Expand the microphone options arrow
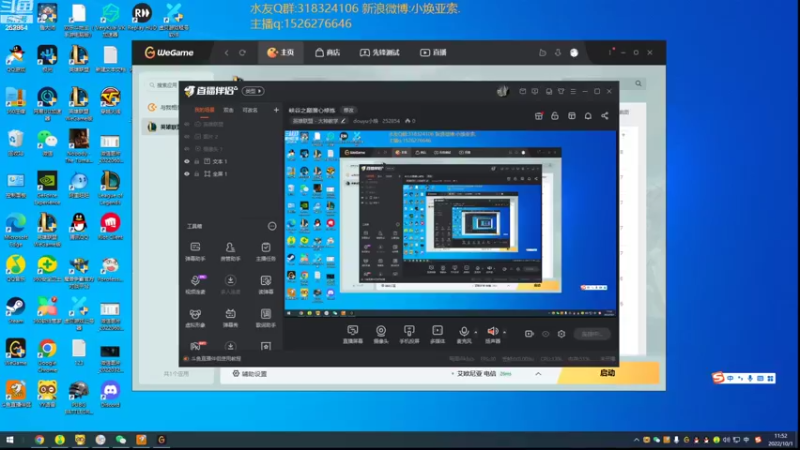This screenshot has height=450, width=800. 476,333
